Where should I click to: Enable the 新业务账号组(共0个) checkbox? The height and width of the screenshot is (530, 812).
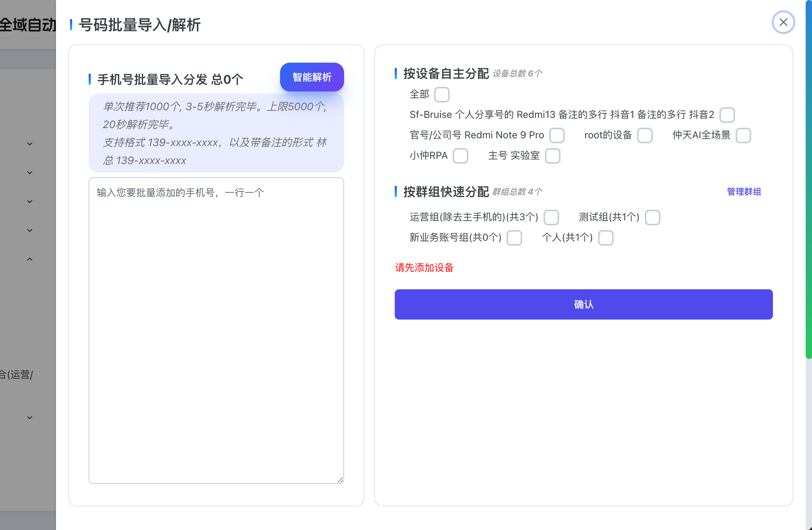514,238
